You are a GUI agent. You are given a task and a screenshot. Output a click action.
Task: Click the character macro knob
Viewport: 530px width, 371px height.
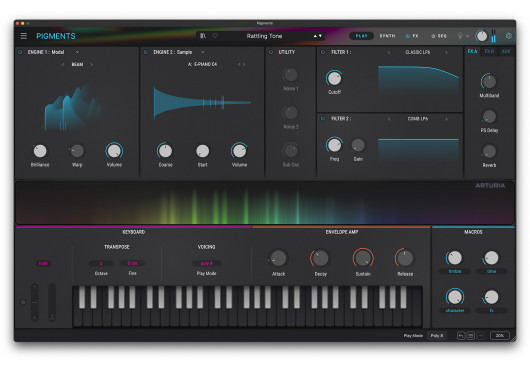455,297
